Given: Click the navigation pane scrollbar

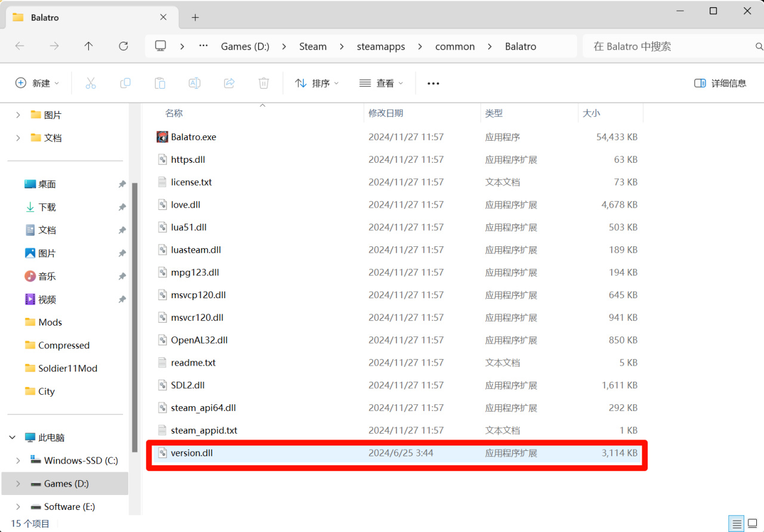Looking at the screenshot, I should (135, 316).
